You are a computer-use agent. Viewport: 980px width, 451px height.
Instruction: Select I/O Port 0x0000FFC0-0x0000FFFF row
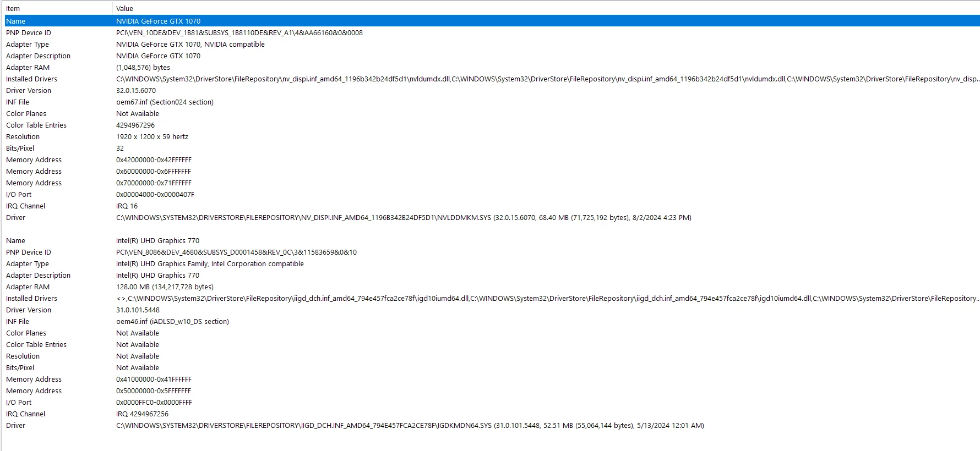pyautogui.click(x=492, y=402)
